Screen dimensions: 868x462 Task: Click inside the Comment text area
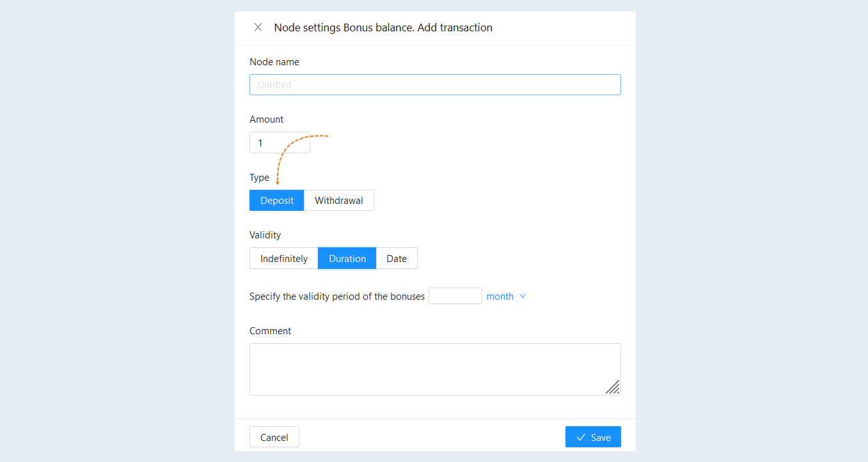click(x=435, y=369)
